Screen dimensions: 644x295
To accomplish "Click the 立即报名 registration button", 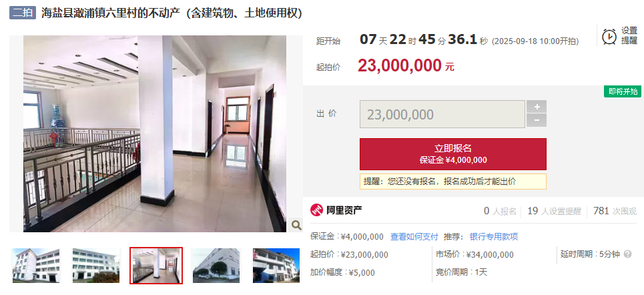I will (453, 154).
